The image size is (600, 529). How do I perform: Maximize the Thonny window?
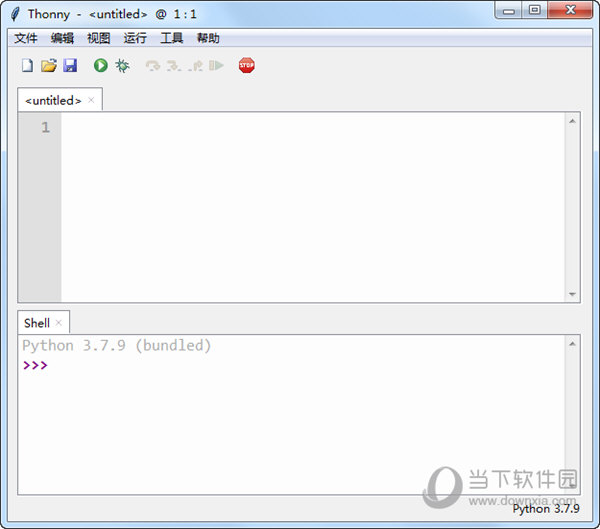[535, 10]
